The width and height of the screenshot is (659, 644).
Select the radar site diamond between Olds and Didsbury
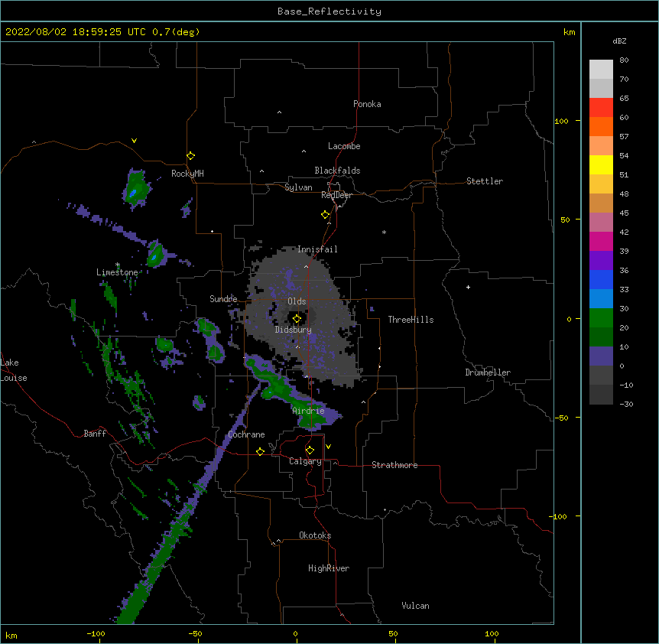click(x=297, y=319)
